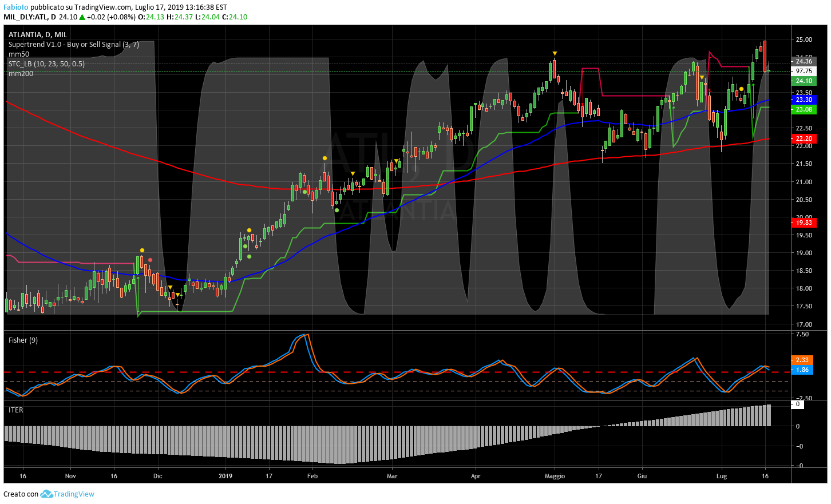Open the TradingView link beside 'Creato con'
The width and height of the screenshot is (831, 504).
(74, 494)
